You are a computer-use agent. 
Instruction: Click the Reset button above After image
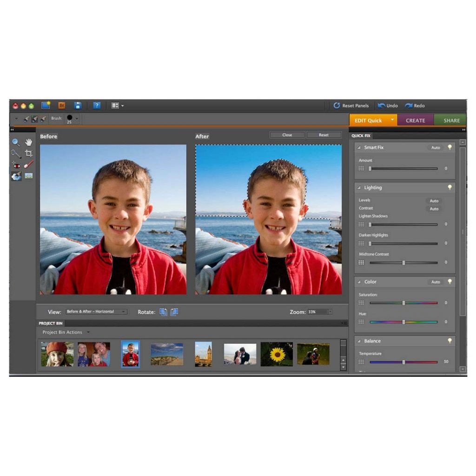tap(324, 135)
